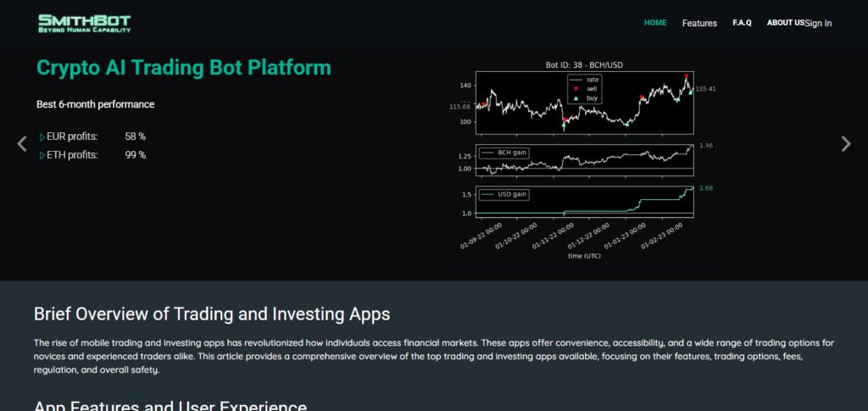Advance to next carousel slide arrow

846,144
